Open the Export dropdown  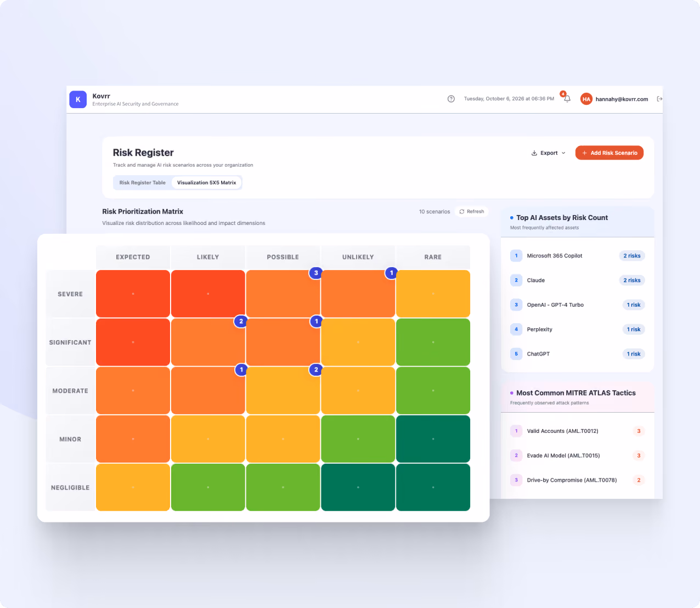coord(549,153)
